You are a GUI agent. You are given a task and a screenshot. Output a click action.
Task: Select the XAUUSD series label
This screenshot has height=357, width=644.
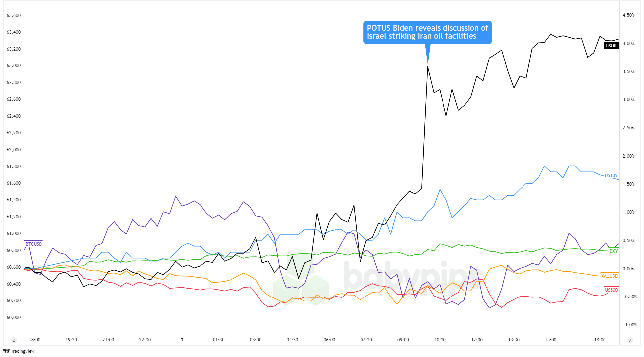[x=609, y=276]
